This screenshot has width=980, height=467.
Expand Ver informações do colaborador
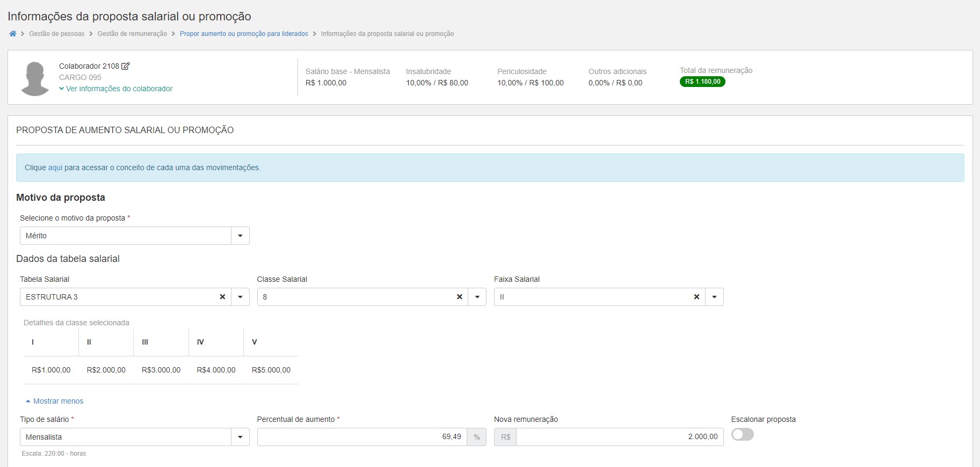click(116, 89)
